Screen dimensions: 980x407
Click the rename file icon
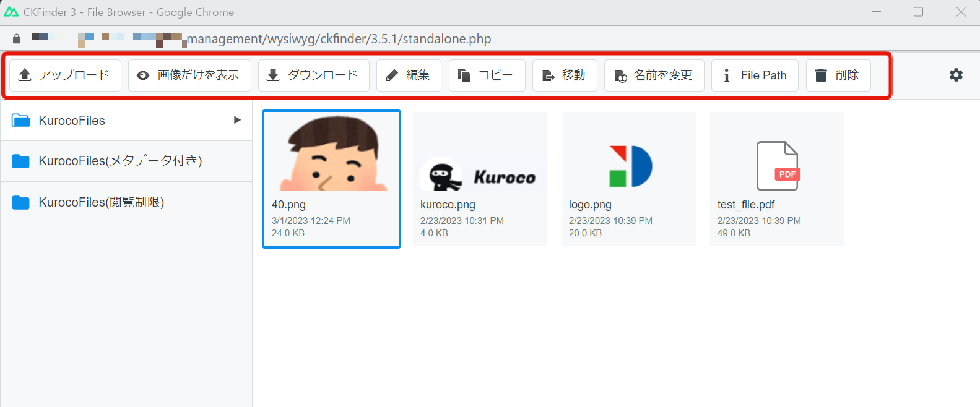point(620,75)
